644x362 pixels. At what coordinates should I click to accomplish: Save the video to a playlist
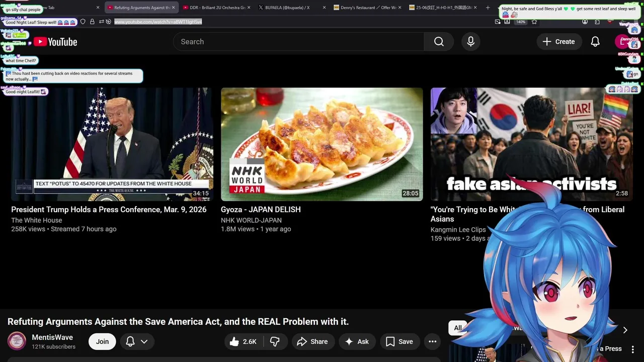pos(399,341)
